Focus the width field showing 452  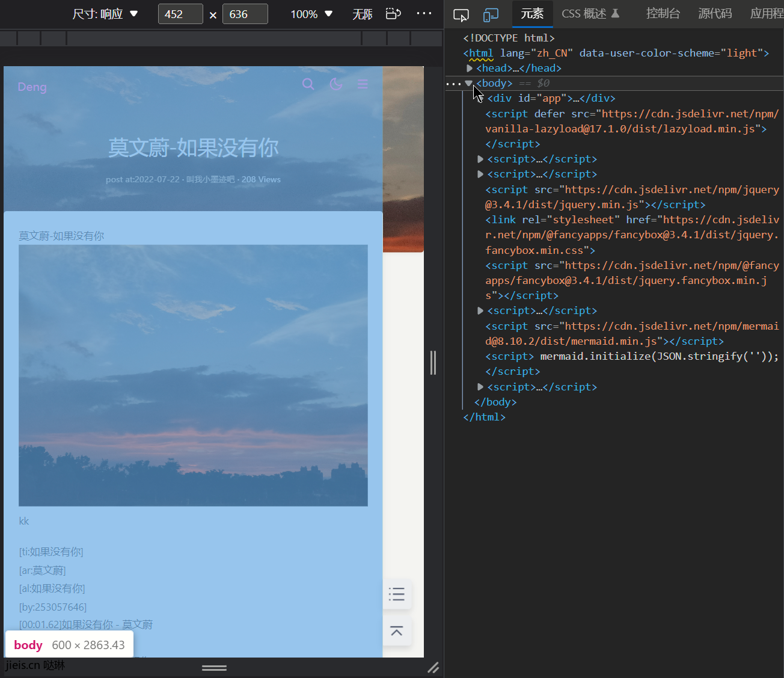point(180,14)
